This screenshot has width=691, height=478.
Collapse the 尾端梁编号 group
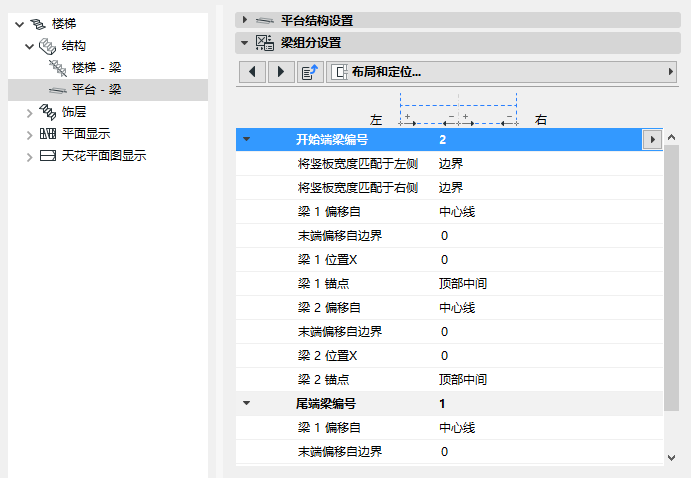pos(246,403)
